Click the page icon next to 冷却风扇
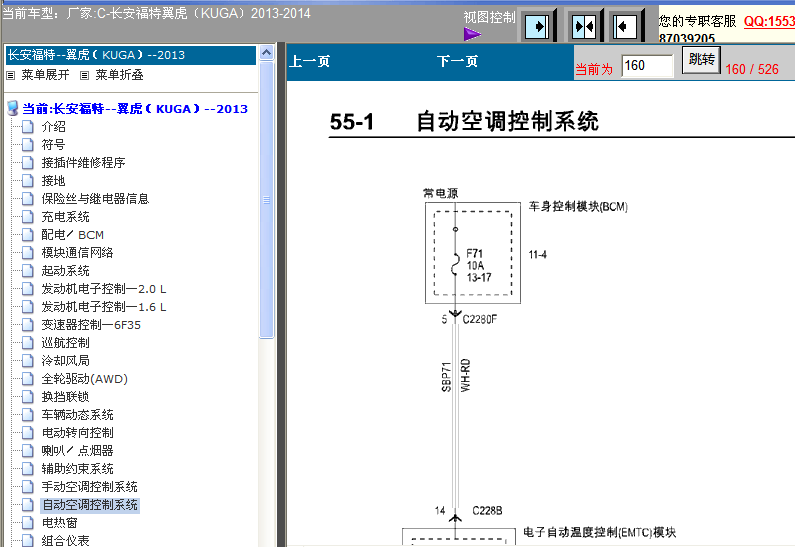The image size is (795, 547). [x=28, y=360]
